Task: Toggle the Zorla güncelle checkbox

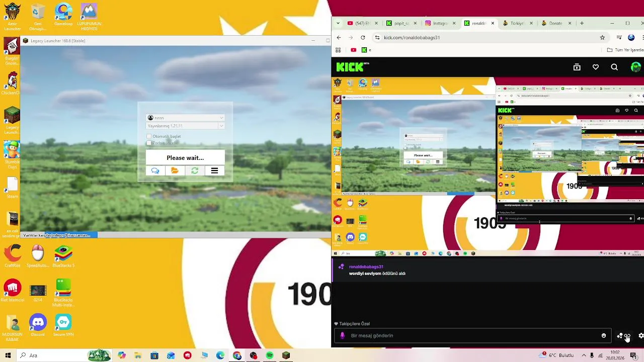Action: (149, 143)
